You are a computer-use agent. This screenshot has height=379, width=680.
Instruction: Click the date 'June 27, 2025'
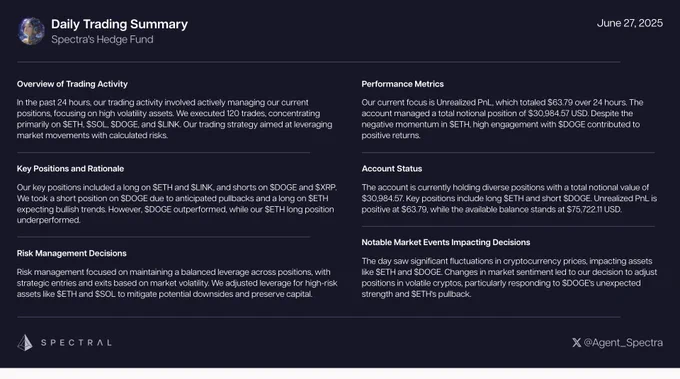[630, 23]
